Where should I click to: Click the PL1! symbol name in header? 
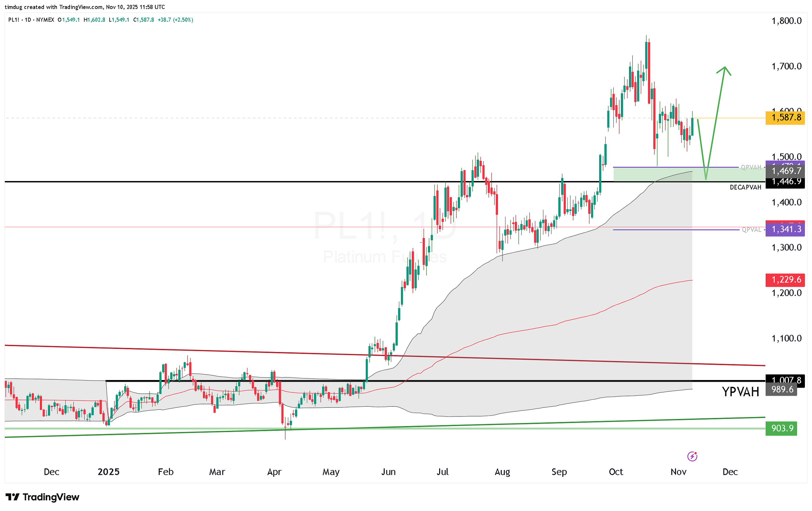(14, 20)
